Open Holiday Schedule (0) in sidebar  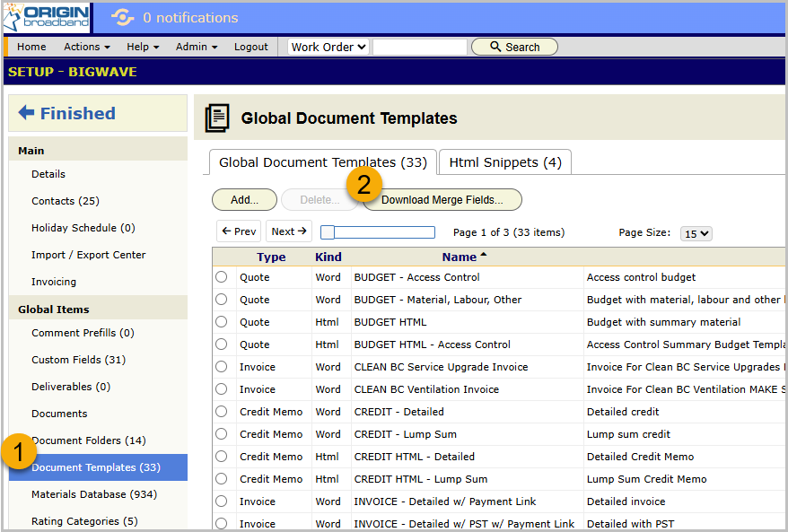point(83,228)
